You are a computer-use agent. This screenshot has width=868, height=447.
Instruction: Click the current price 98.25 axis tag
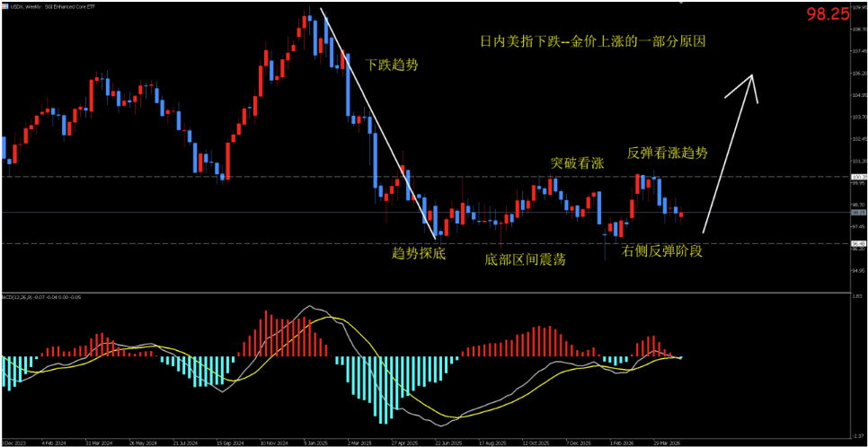coord(858,213)
